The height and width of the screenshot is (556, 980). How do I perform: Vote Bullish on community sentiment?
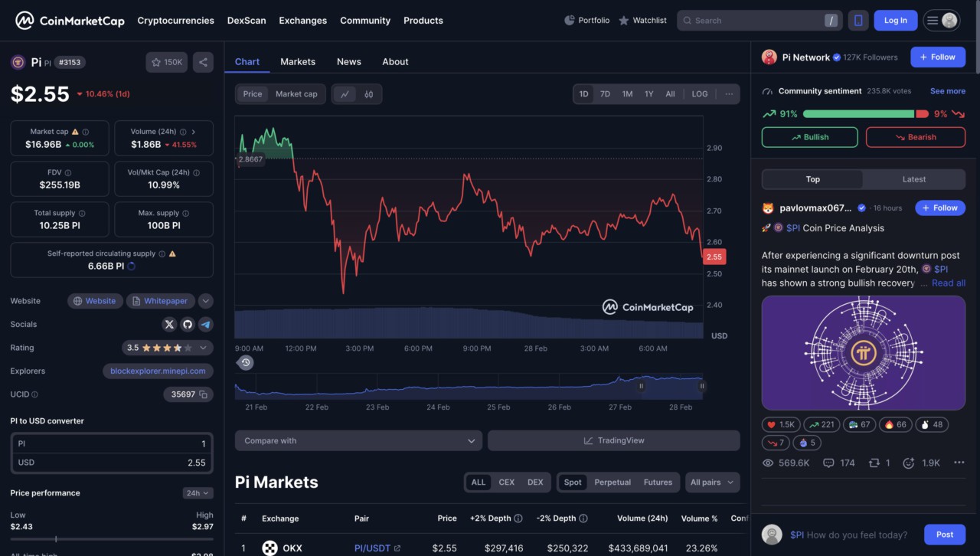click(810, 137)
